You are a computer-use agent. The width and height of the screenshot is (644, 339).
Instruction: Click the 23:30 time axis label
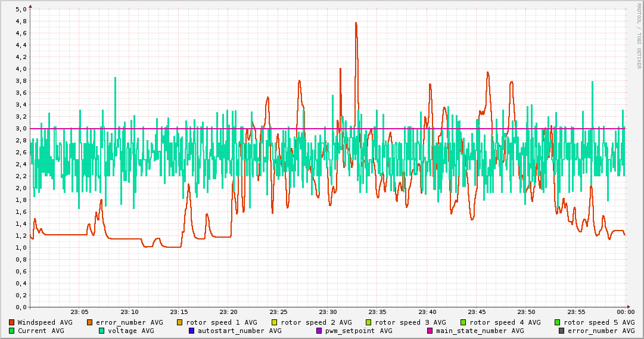[x=328, y=312]
